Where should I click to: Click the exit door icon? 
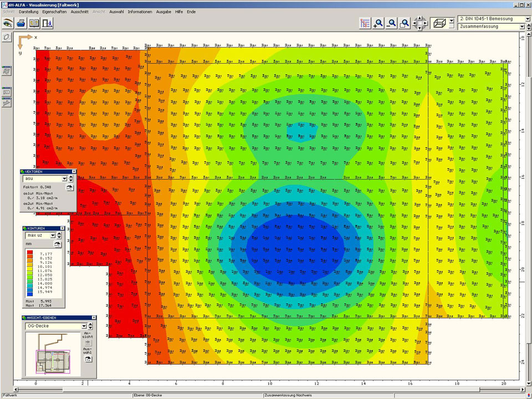(48, 23)
